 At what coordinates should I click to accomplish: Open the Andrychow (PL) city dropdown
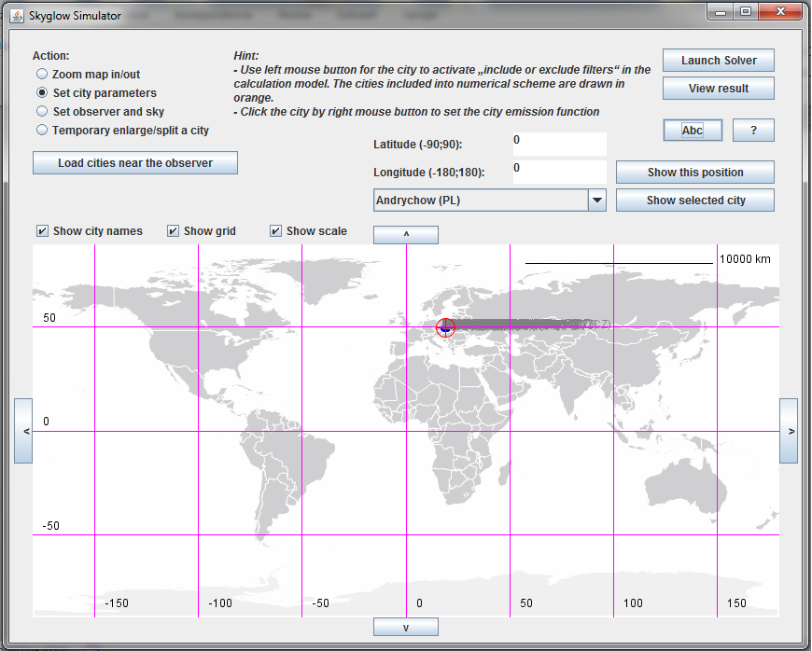tap(596, 201)
